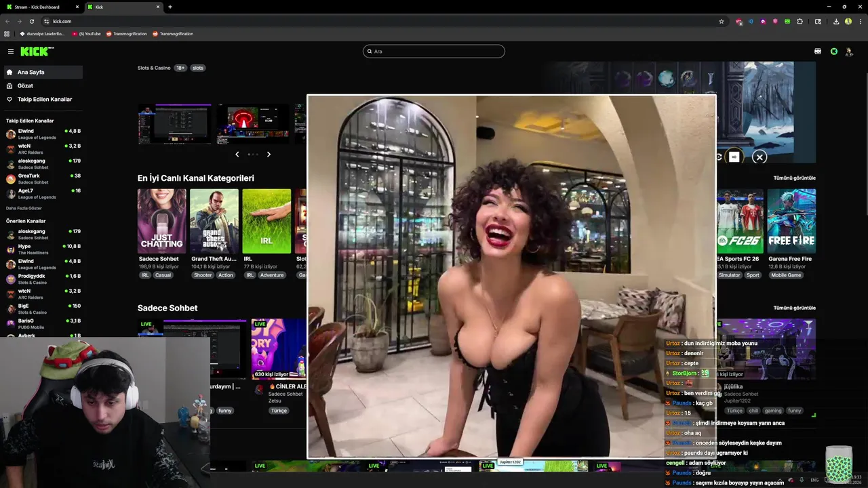
Task: Close the overlay with the circled X button
Action: click(759, 157)
